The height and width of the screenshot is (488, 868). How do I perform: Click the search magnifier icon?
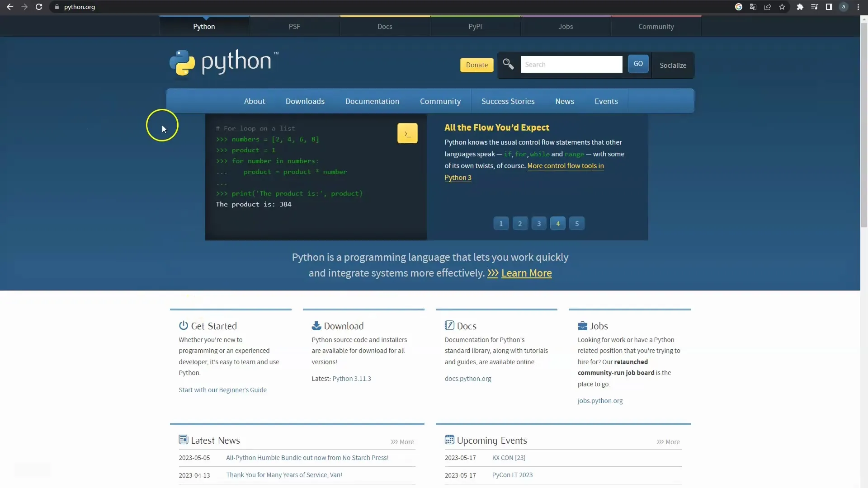[x=508, y=64]
